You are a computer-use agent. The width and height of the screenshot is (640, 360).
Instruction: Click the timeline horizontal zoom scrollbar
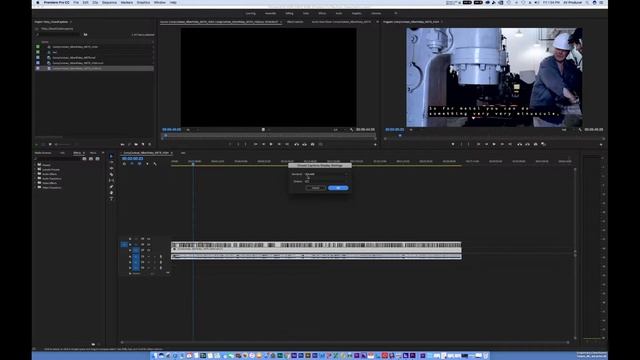(345, 342)
